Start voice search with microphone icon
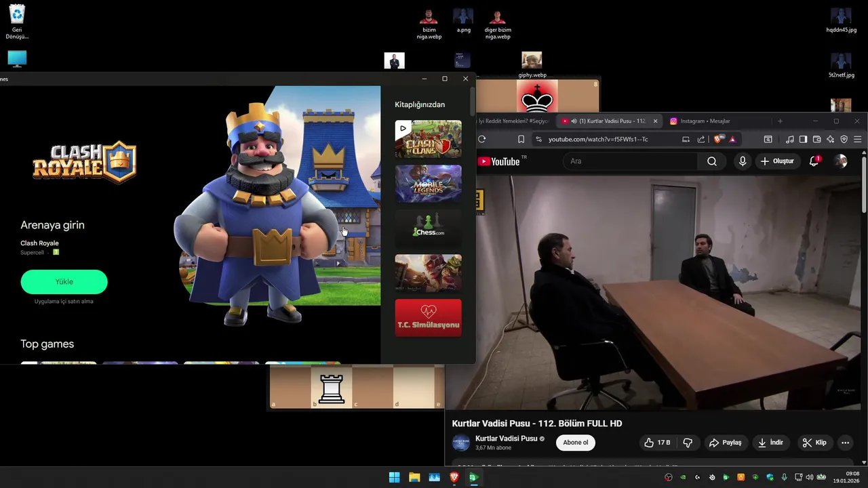 pos(743,161)
